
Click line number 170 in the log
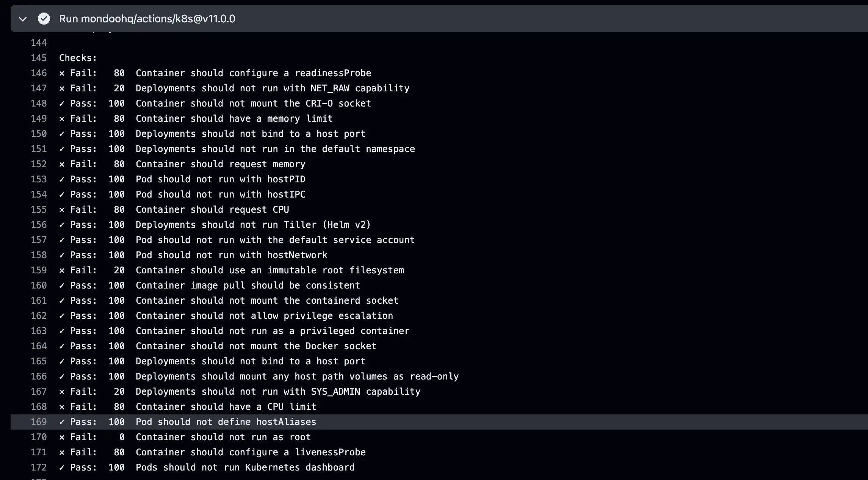39,437
